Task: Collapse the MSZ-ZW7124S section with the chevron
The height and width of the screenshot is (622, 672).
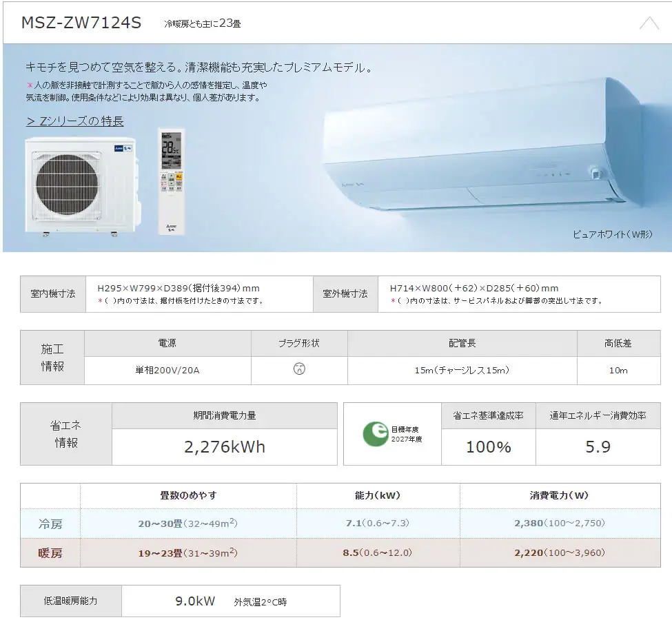Action: pyautogui.click(x=649, y=23)
